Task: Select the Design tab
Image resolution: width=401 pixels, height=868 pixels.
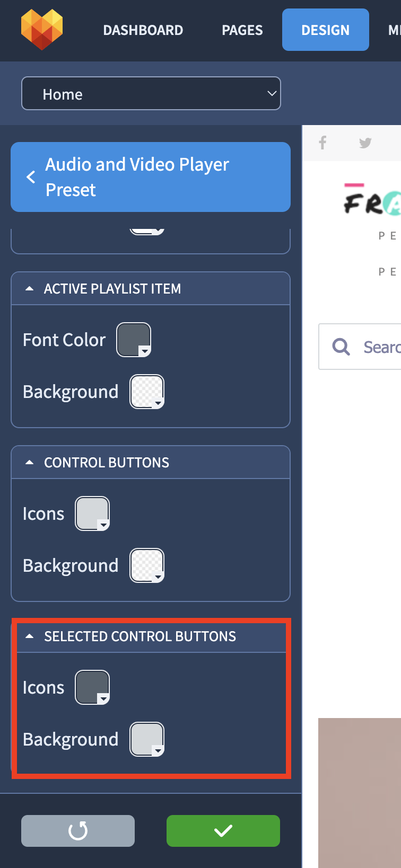Action: (x=326, y=30)
